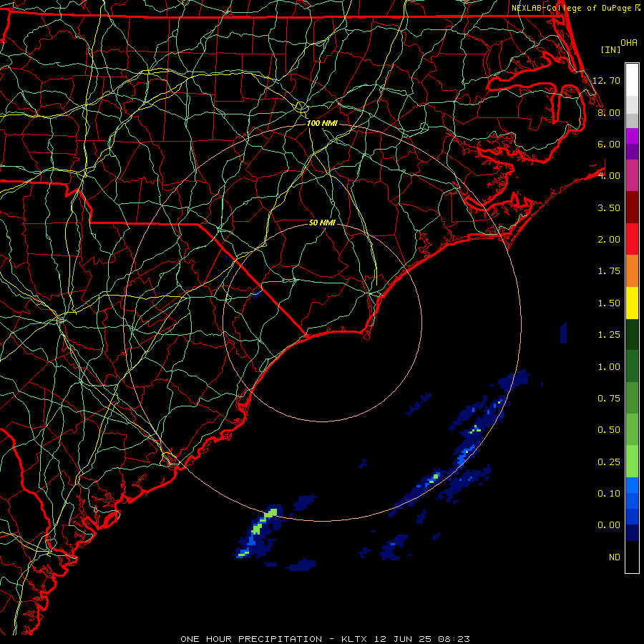Click the OHA product label

(629, 43)
